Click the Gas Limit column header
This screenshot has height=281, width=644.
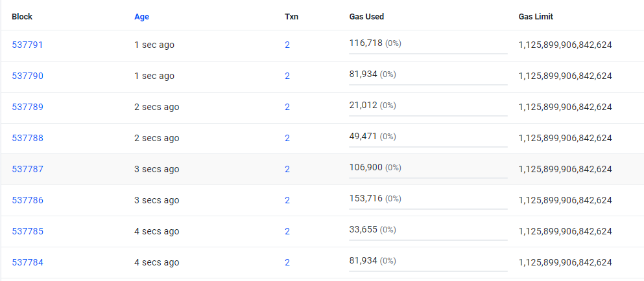(536, 17)
